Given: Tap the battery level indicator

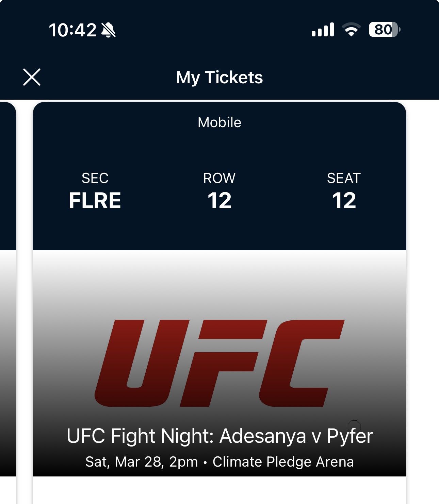Looking at the screenshot, I should coord(384,30).
